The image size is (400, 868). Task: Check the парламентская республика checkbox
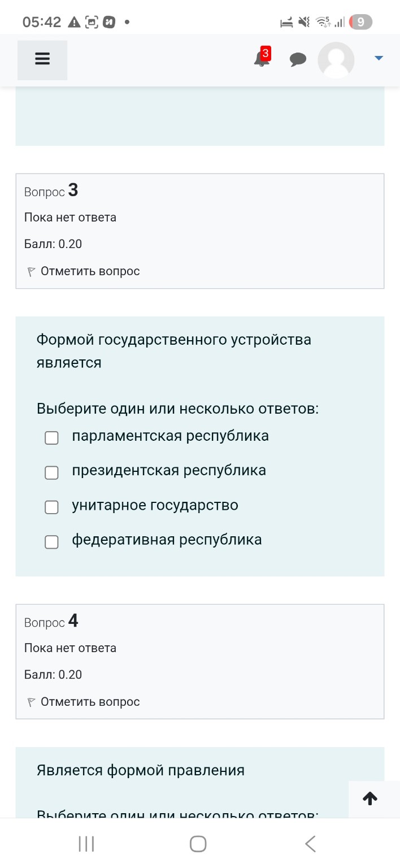51,437
